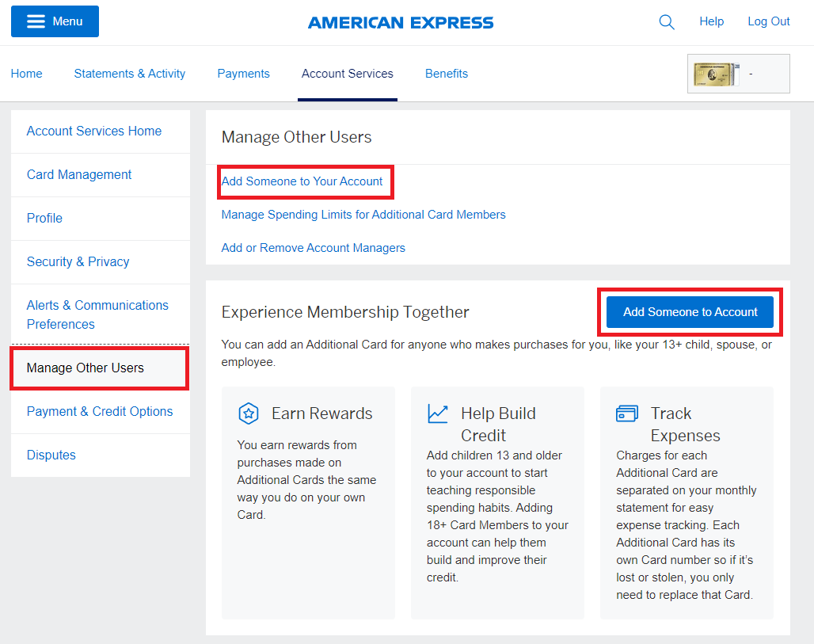Open the Benefits tab
814x644 pixels.
[x=446, y=74]
